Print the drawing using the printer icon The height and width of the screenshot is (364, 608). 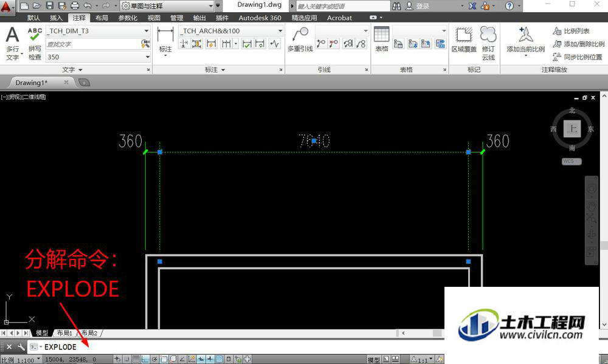coord(75,6)
